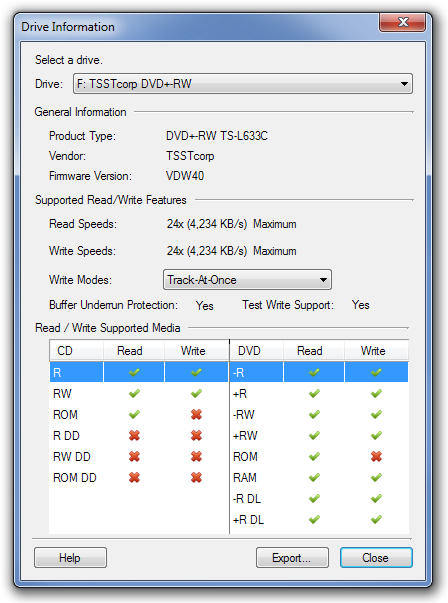
Task: Select the DVD -R row
Action: [x=319, y=372]
